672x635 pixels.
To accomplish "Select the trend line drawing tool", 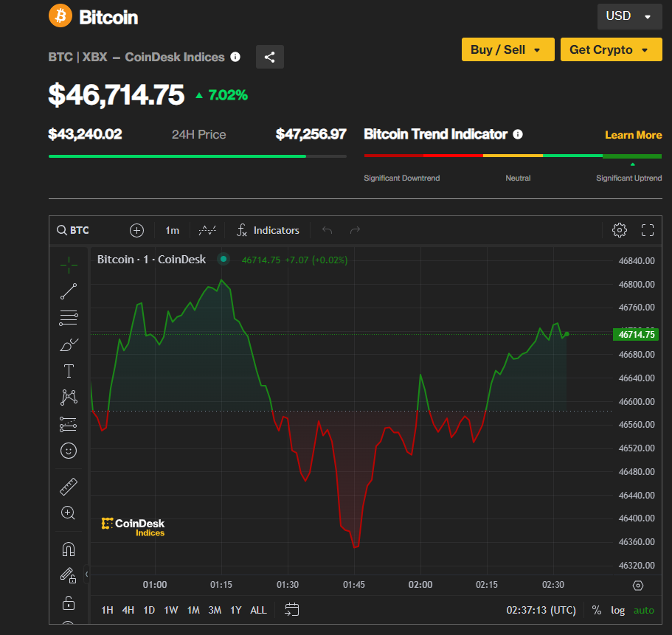I will tap(69, 291).
